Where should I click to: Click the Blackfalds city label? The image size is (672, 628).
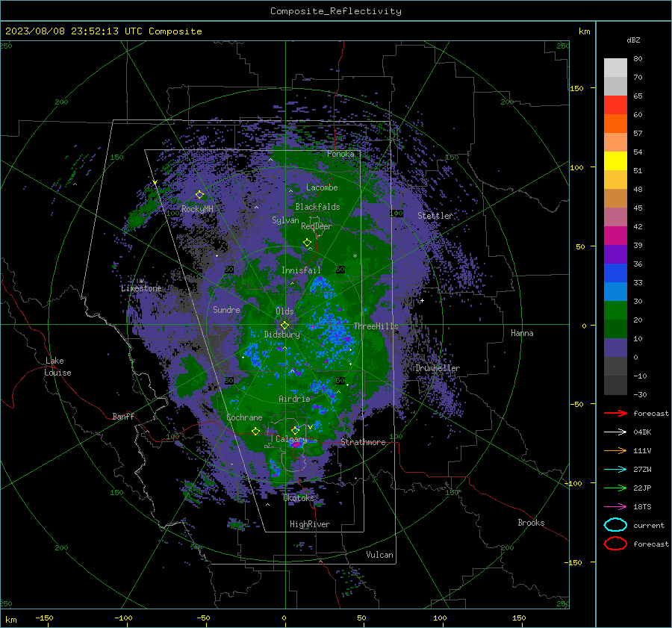pos(317,207)
